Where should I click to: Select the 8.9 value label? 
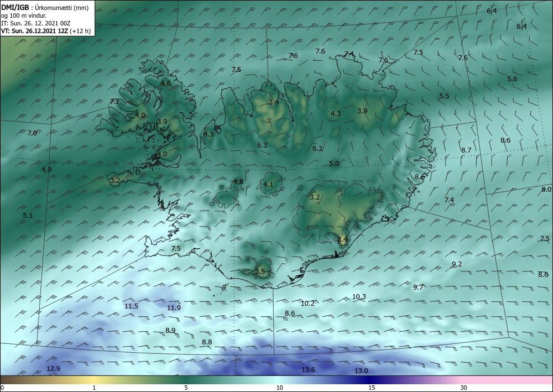[170, 330]
